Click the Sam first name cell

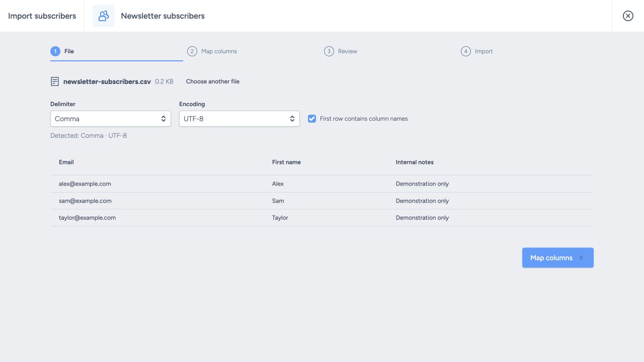click(x=278, y=201)
